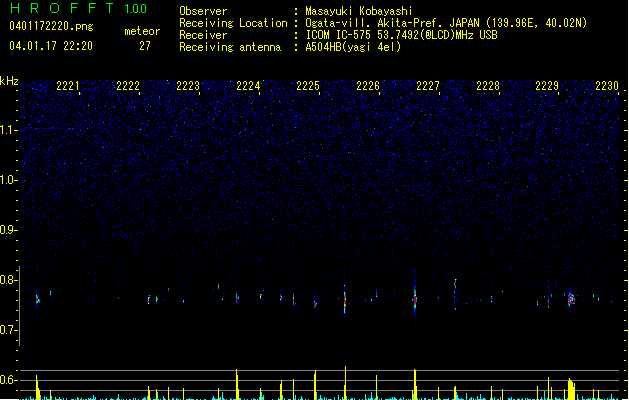Screen dimensions: 629x400
Task: Click the 2221 time marker
Action: pyautogui.click(x=68, y=85)
